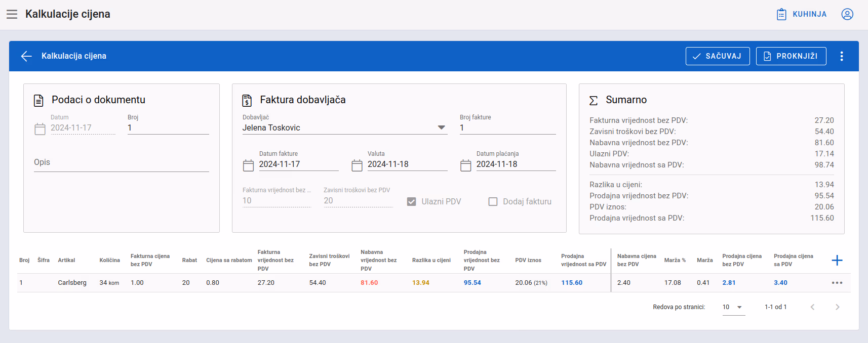The width and height of the screenshot is (868, 343).
Task: Open the calendar icon for Datum
Action: [x=40, y=129]
